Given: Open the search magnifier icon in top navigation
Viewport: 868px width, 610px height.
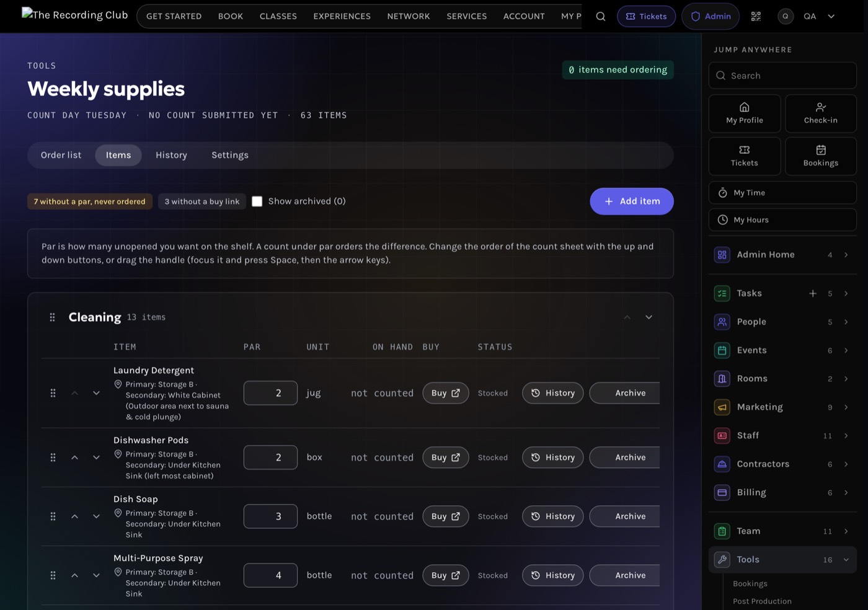Looking at the screenshot, I should [x=600, y=17].
